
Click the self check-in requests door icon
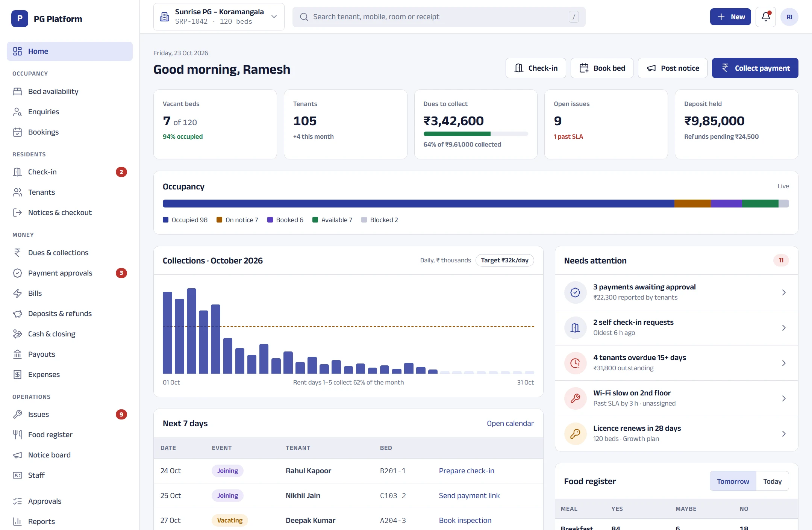[x=575, y=328]
